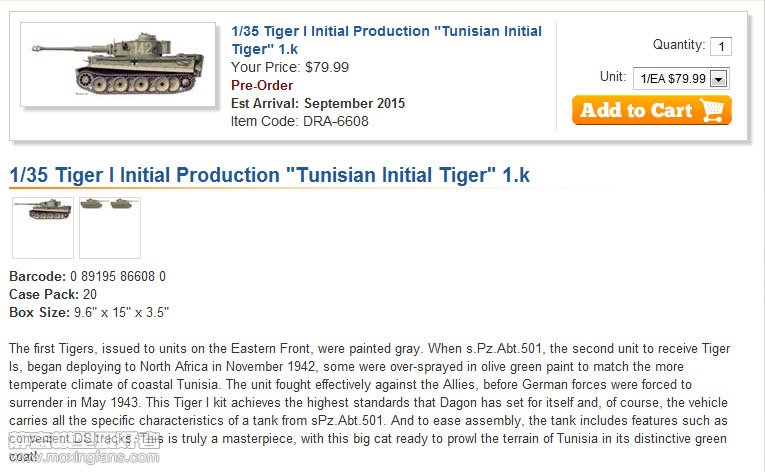Click the red Pre-Order status text
The width and height of the screenshot is (765, 472).
(x=262, y=85)
